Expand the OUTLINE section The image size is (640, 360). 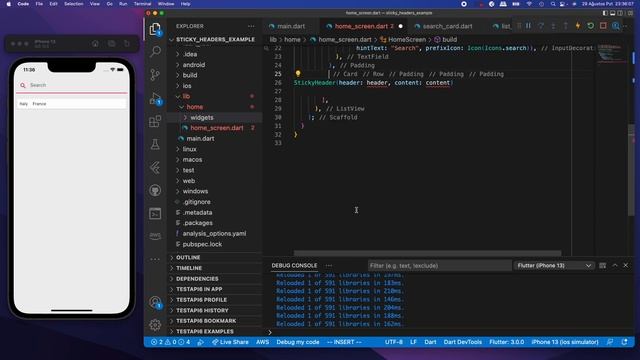click(216, 258)
